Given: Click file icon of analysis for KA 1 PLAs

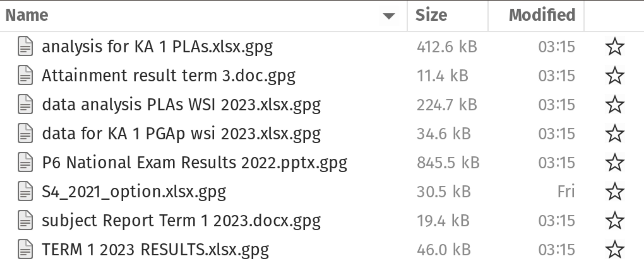Looking at the screenshot, I should point(25,46).
